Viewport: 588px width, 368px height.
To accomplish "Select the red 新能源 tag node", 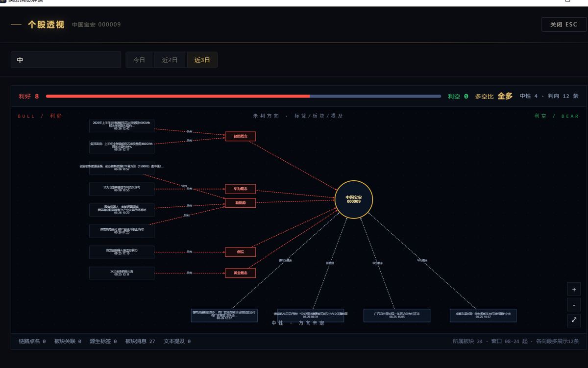I will [240, 202].
